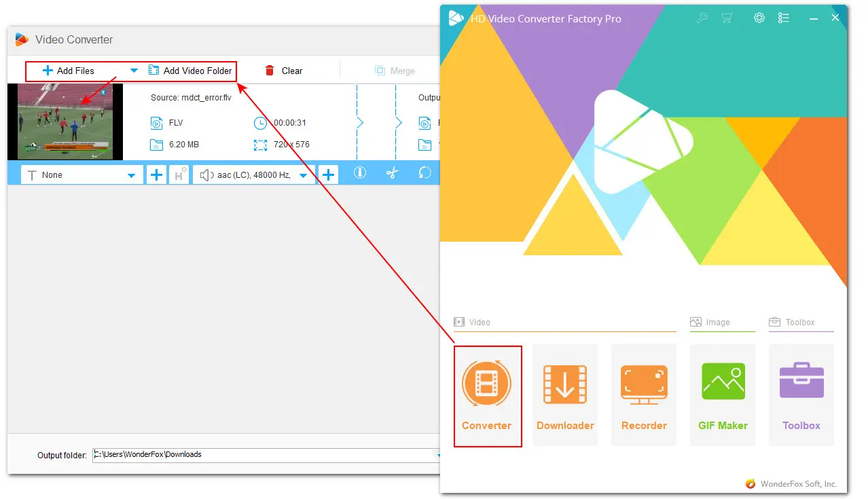Open the subtitle dropdown showing None
868x499 pixels.
coord(82,175)
